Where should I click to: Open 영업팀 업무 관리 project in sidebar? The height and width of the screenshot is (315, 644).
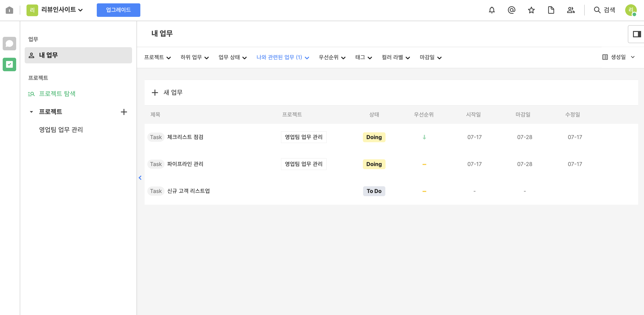coord(61,130)
